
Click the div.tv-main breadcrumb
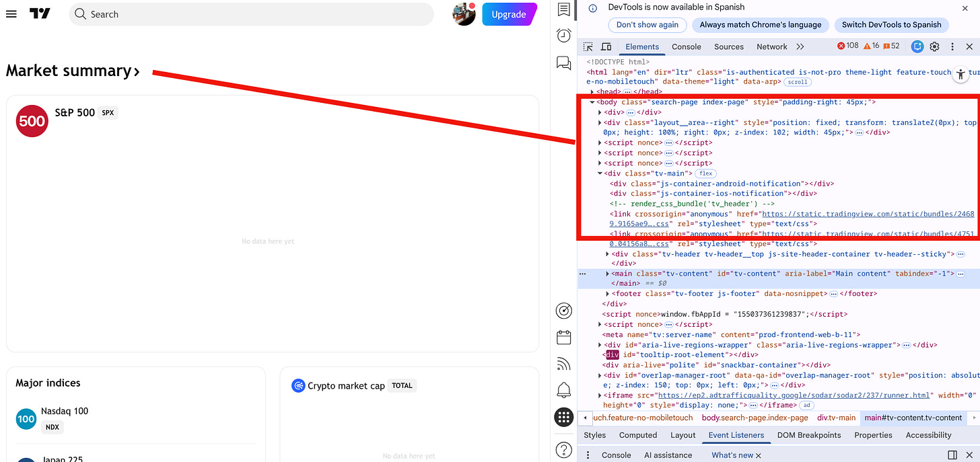[837, 418]
